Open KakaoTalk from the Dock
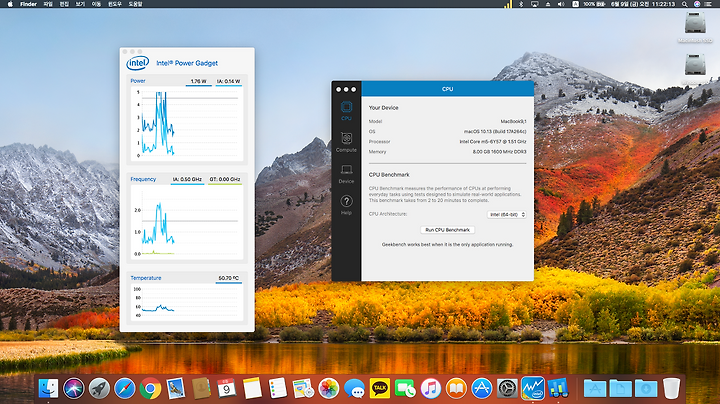This screenshot has width=720, height=404. coord(380,388)
